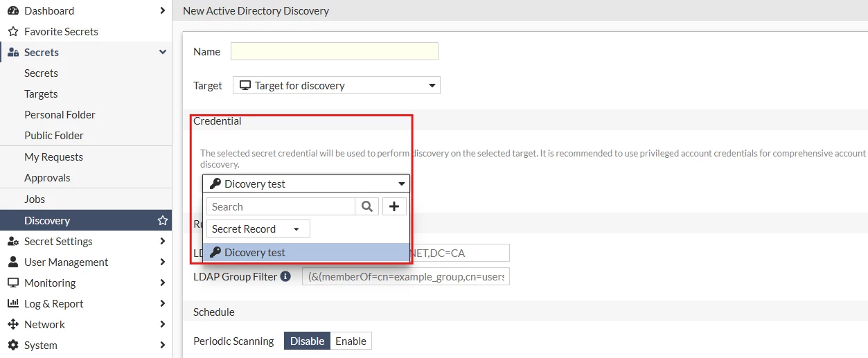The height and width of the screenshot is (358, 868).
Task: Toggle the star next to Discovery
Action: click(163, 220)
